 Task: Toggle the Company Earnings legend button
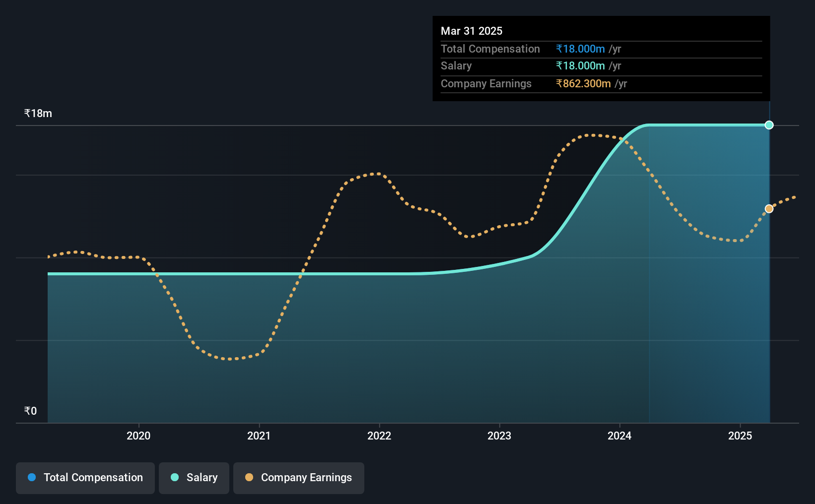point(299,478)
